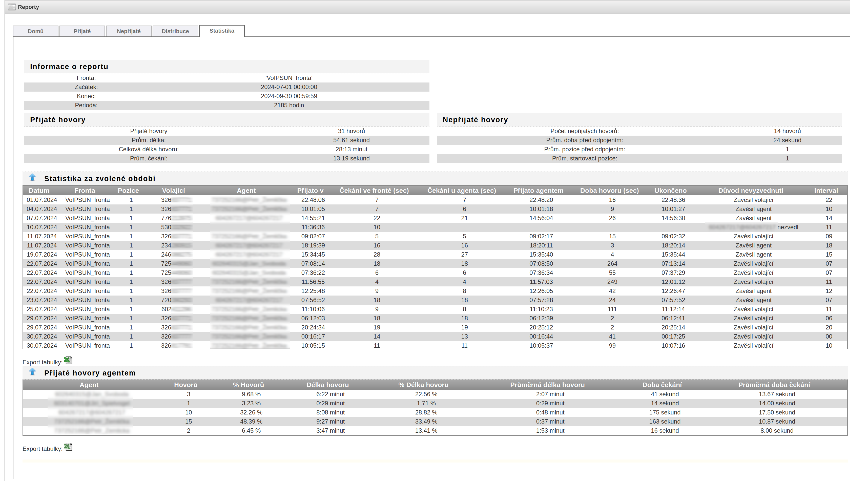Sort by the Fronta column header
868x481 pixels.
pos(85,191)
